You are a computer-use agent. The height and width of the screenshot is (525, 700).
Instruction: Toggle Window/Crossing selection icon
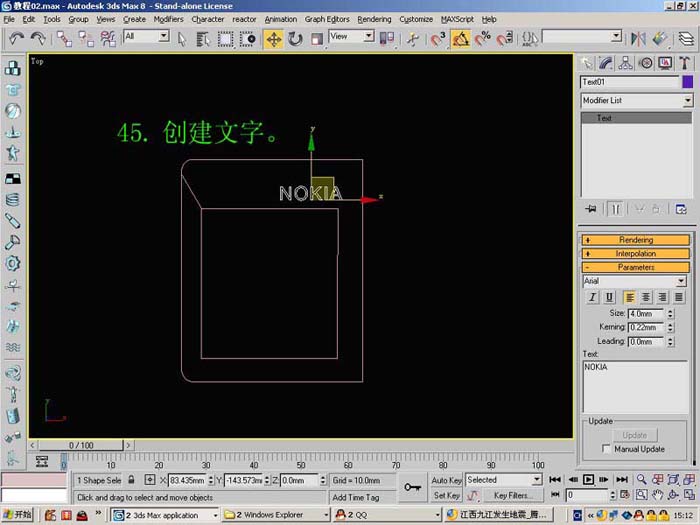coord(248,39)
